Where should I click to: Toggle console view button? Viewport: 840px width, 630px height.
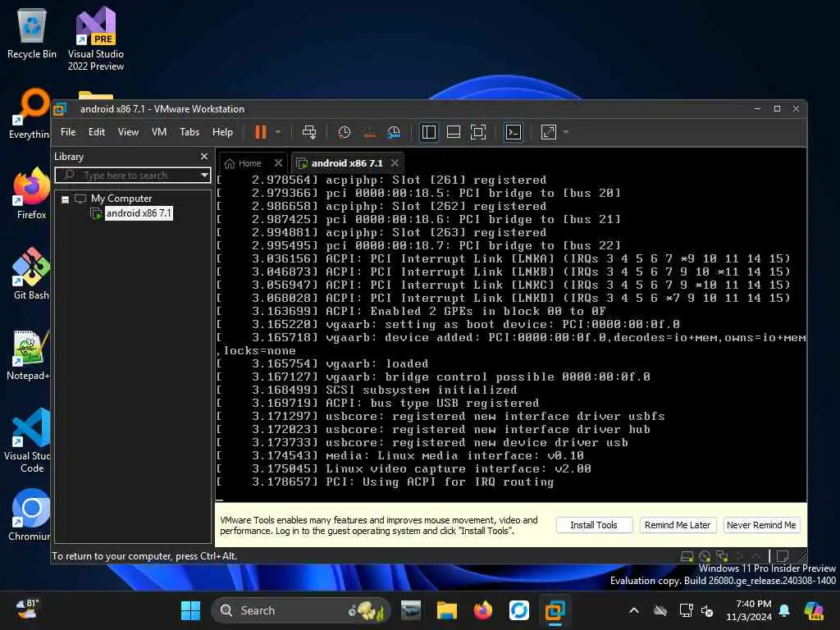[514, 132]
